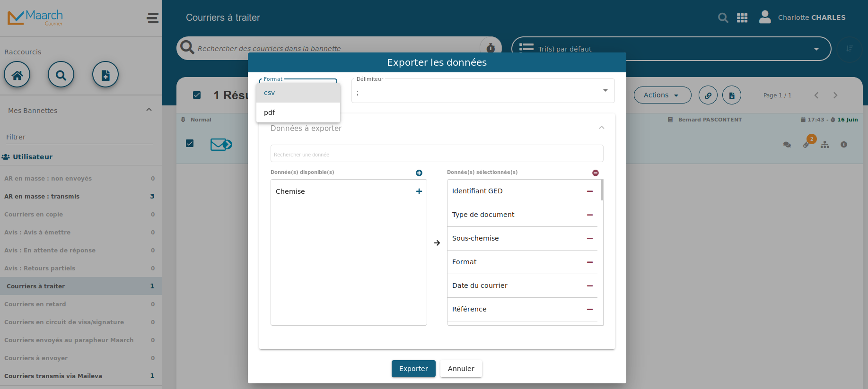Open the Délimiteur dropdown
Image resolution: width=868 pixels, height=389 pixels.
(483, 91)
